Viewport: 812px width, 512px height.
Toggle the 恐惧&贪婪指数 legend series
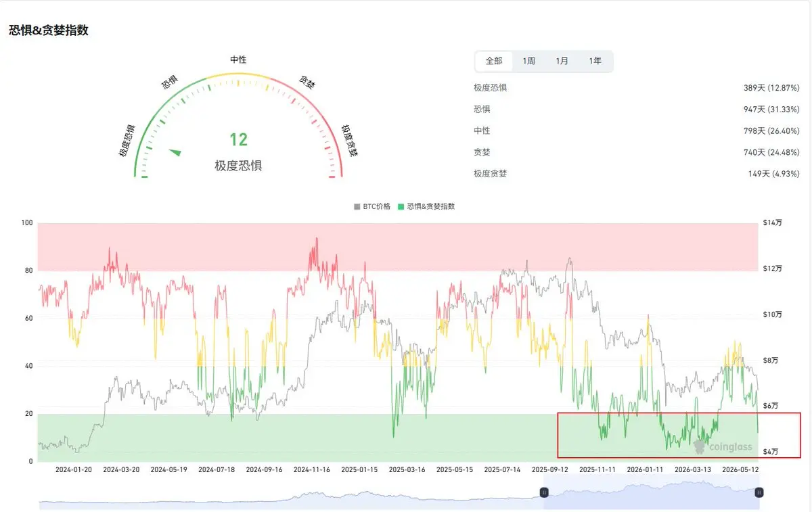coord(426,206)
